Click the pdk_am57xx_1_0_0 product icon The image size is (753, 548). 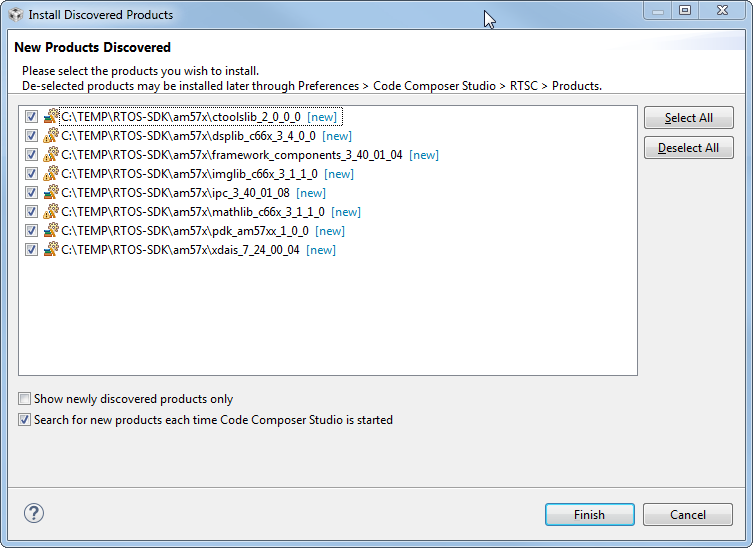click(51, 231)
